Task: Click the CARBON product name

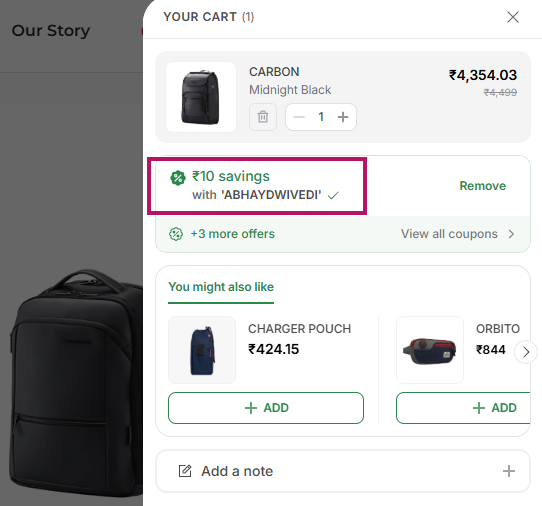Action: (x=274, y=72)
